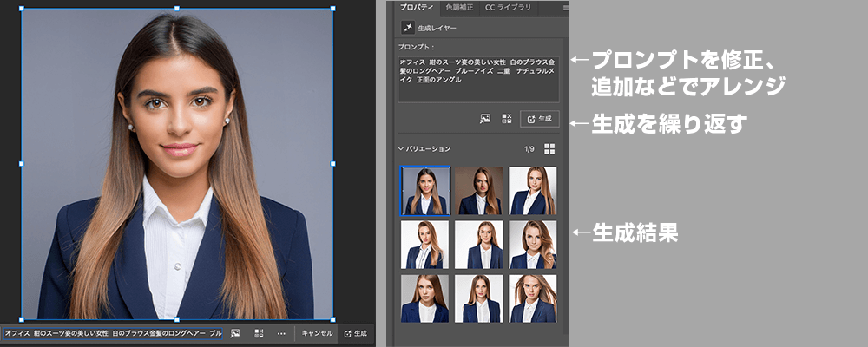Click the prompt field in contextual task bar

113,333
